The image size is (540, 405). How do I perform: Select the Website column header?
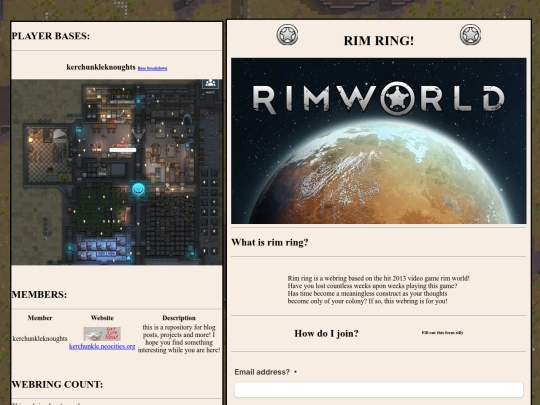[102, 318]
